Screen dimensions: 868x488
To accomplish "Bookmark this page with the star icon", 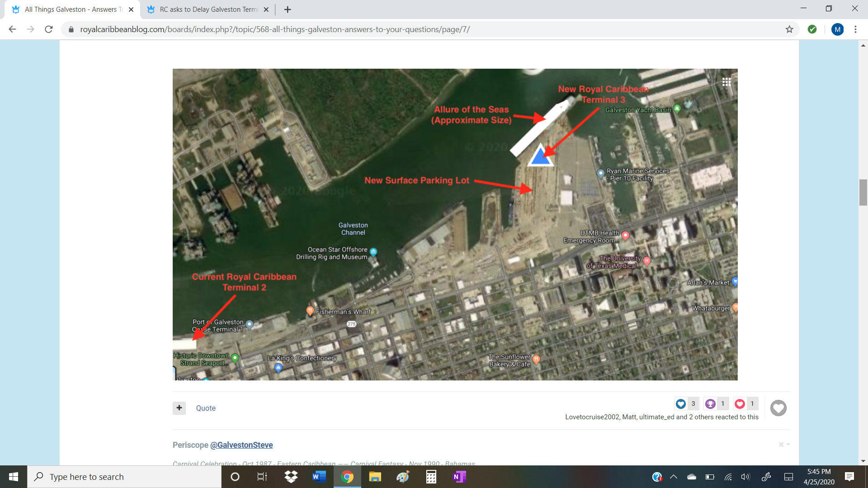I will click(x=789, y=29).
